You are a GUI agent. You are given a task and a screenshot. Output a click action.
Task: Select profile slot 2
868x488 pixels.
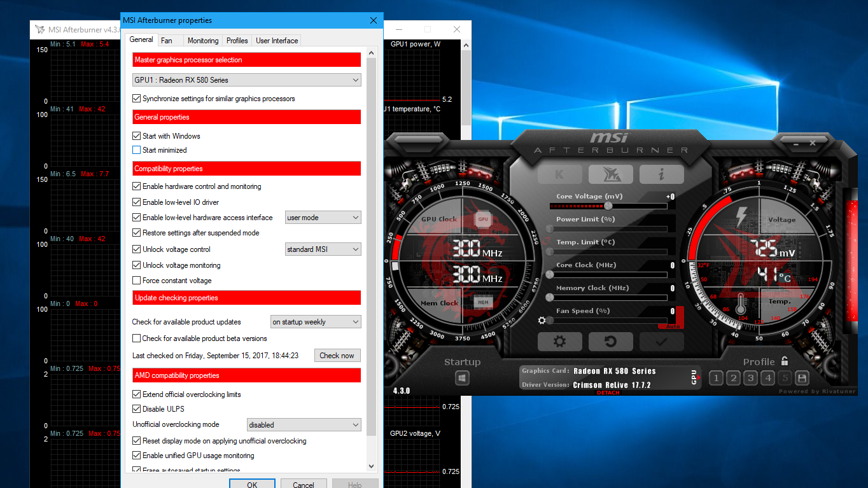pos(733,379)
